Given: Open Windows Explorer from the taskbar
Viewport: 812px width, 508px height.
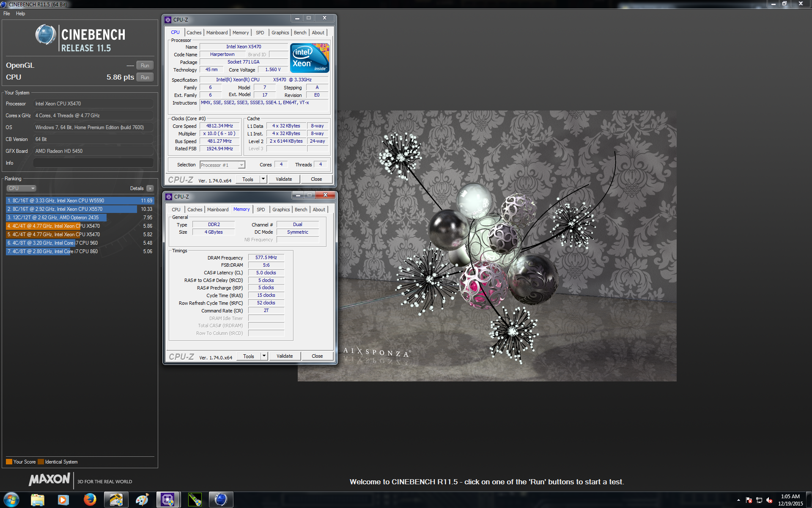Looking at the screenshot, I should tap(38, 500).
